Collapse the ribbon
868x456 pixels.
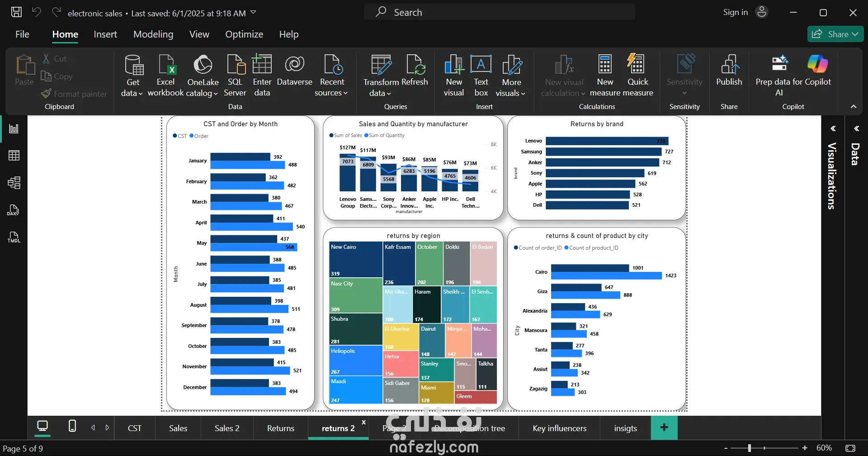click(854, 107)
